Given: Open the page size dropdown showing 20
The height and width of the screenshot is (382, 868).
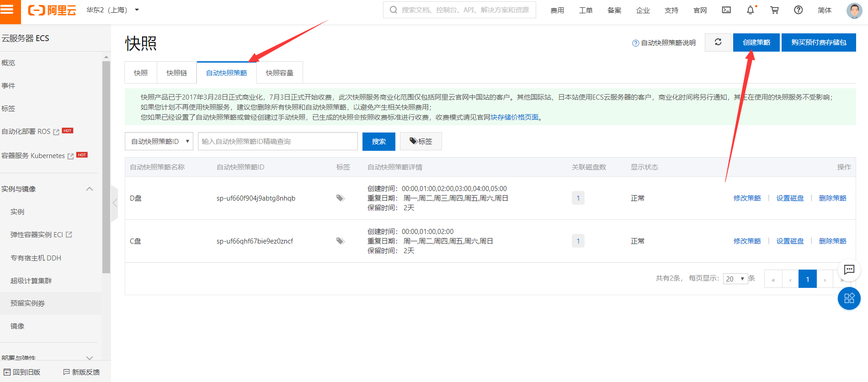Looking at the screenshot, I should point(735,279).
